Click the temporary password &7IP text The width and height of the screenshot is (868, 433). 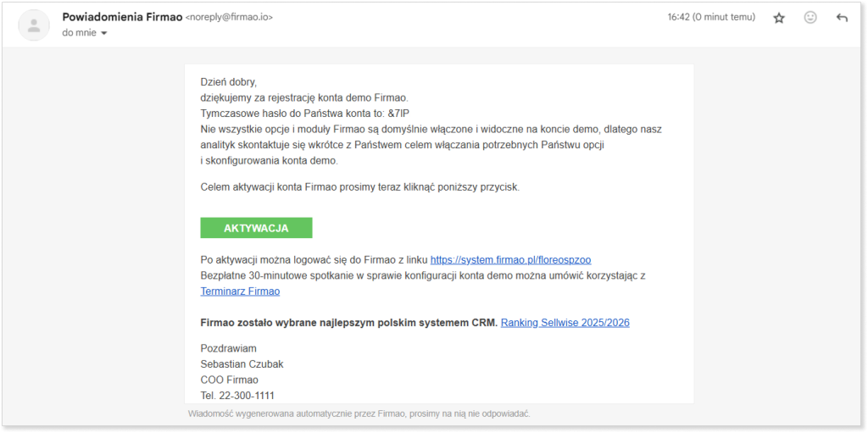[x=398, y=114]
